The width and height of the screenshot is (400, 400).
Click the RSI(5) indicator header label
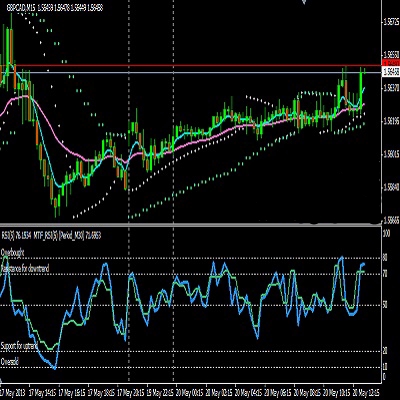17,236
